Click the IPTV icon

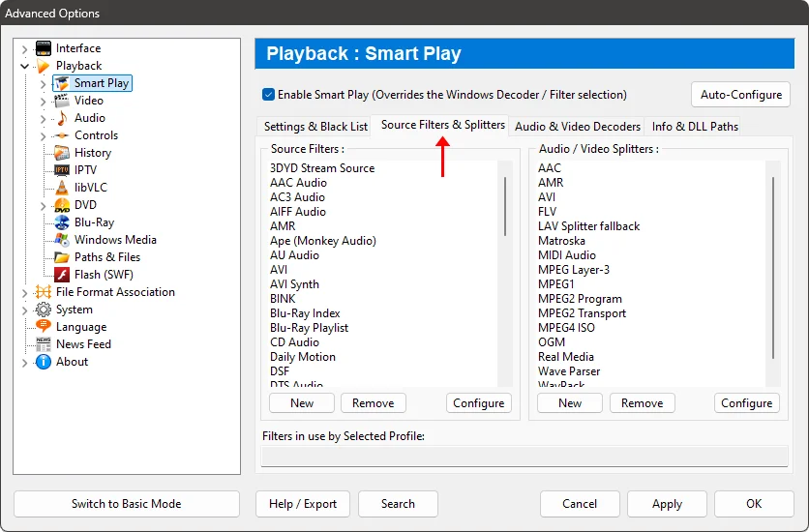coord(62,170)
